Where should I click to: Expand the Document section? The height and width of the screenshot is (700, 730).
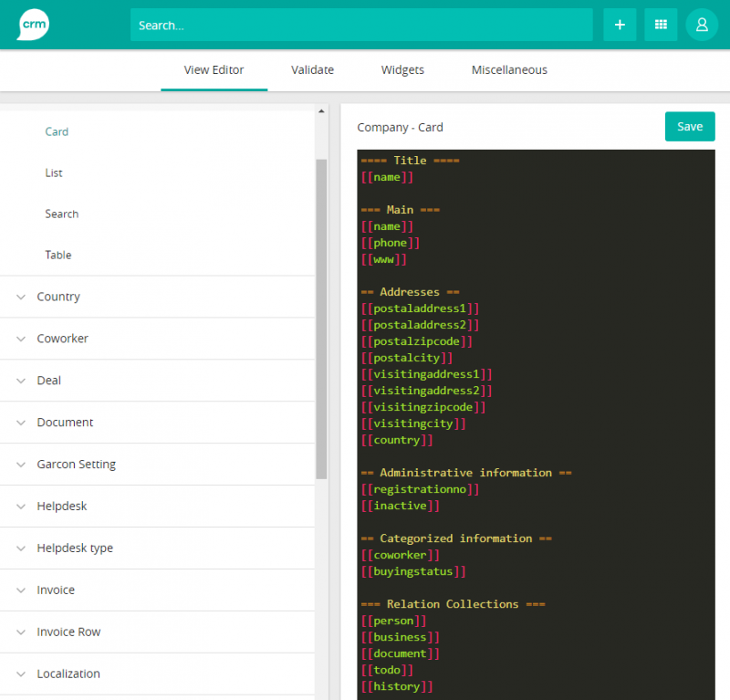point(65,423)
